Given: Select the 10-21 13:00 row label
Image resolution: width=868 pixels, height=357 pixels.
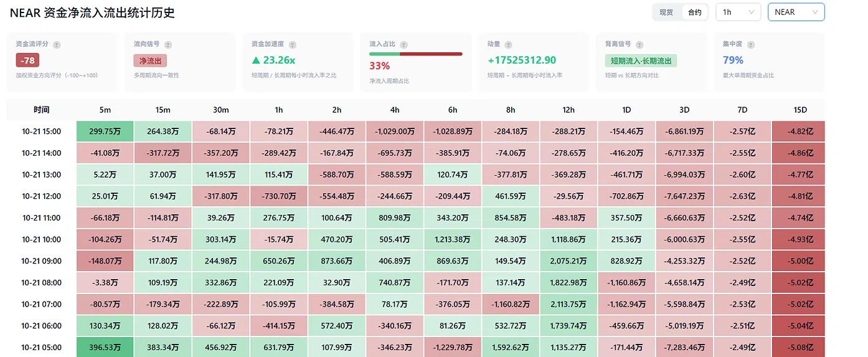Looking at the screenshot, I should (x=42, y=174).
